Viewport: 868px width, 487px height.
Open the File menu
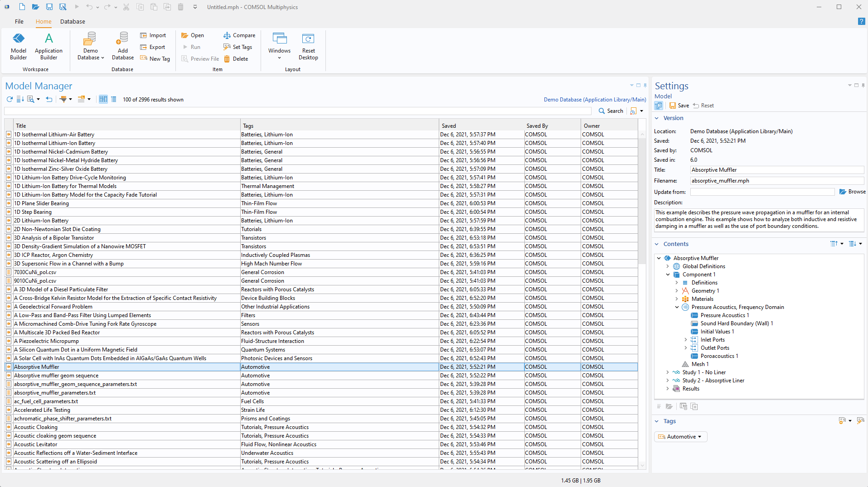[19, 21]
